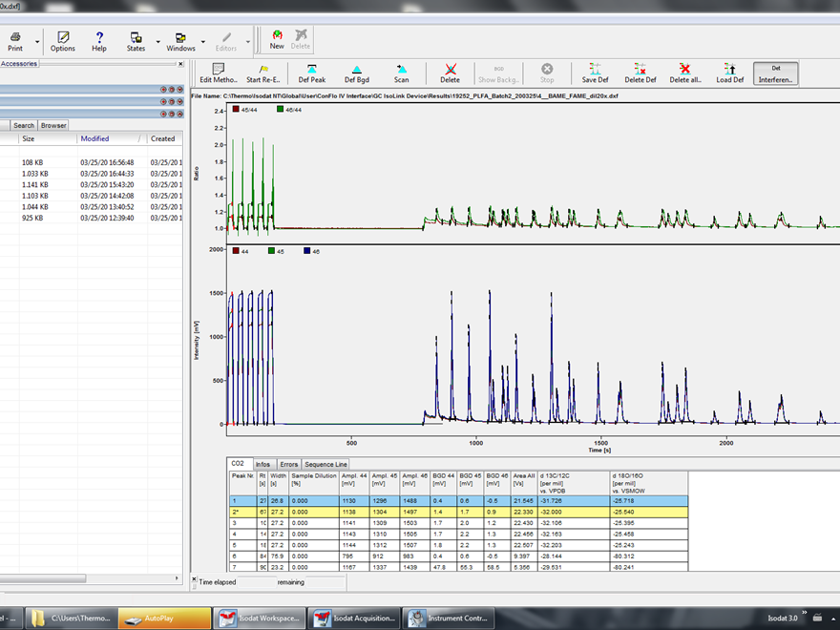Switch to Isodat Workspace on the taskbar

click(x=260, y=619)
